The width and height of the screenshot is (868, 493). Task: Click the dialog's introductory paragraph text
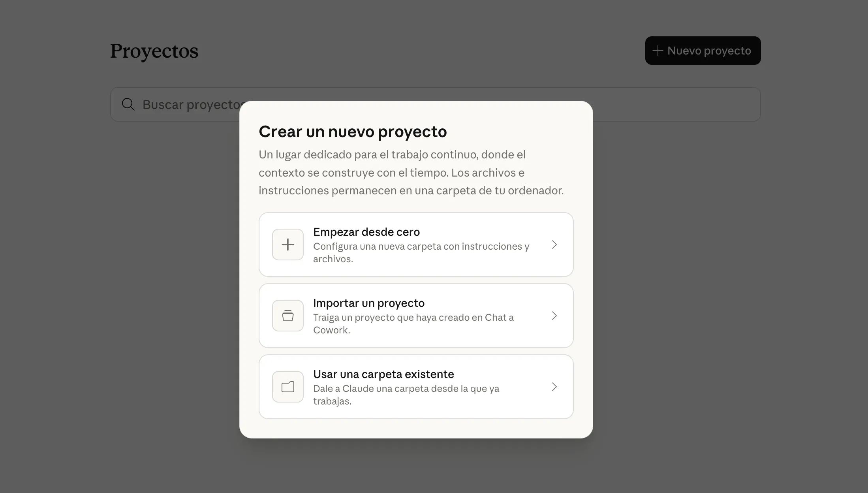[411, 172]
